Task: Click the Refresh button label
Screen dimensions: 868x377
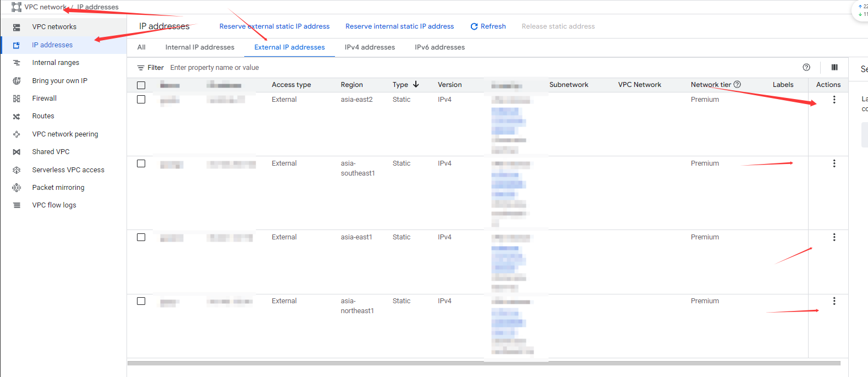Action: pos(493,26)
